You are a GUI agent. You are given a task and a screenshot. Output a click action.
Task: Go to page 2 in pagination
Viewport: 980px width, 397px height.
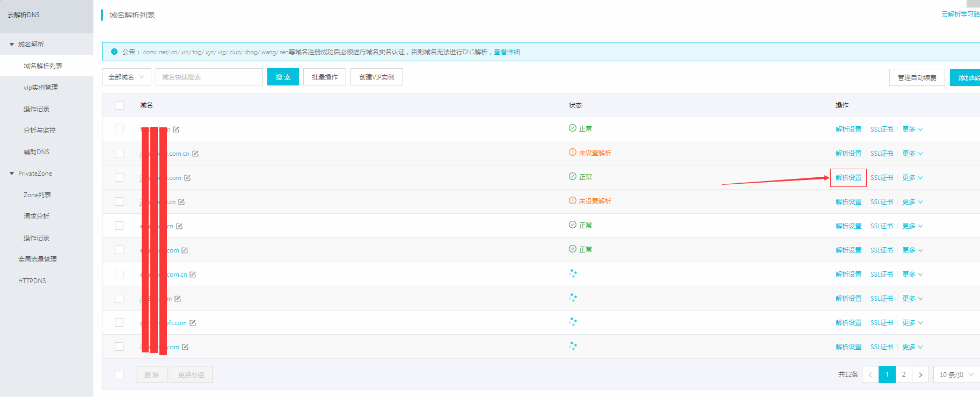tap(904, 374)
